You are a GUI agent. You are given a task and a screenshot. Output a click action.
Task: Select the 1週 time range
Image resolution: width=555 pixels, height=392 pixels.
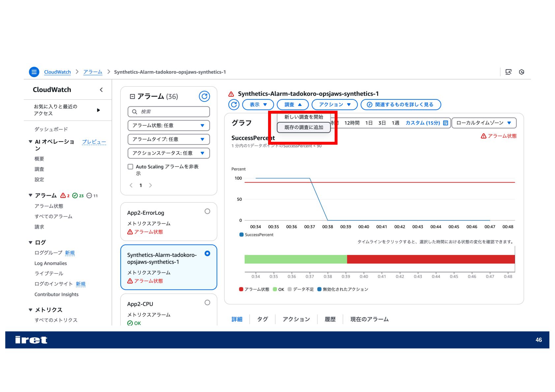click(x=395, y=123)
